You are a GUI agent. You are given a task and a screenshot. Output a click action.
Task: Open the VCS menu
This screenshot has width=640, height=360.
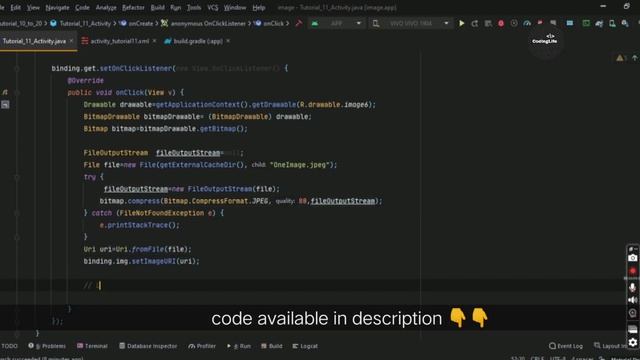[212, 7]
